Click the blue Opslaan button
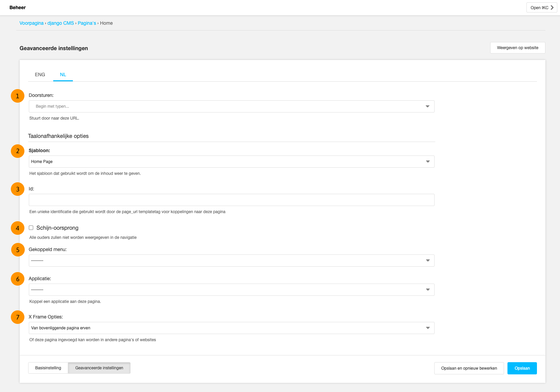The width and height of the screenshot is (560, 392). point(522,368)
